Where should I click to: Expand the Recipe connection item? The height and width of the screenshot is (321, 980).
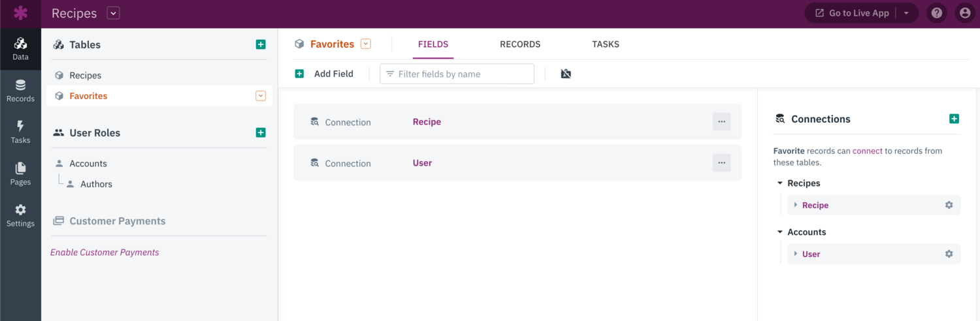796,205
